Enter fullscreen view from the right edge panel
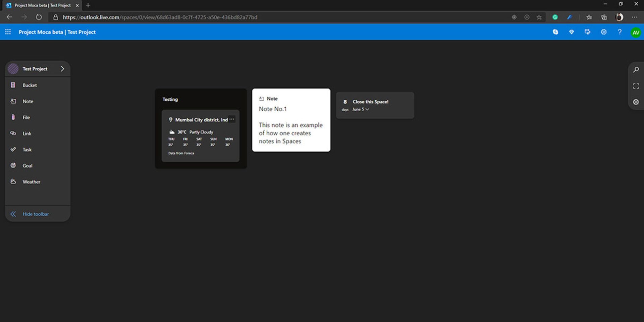The height and width of the screenshot is (322, 644). [x=636, y=86]
